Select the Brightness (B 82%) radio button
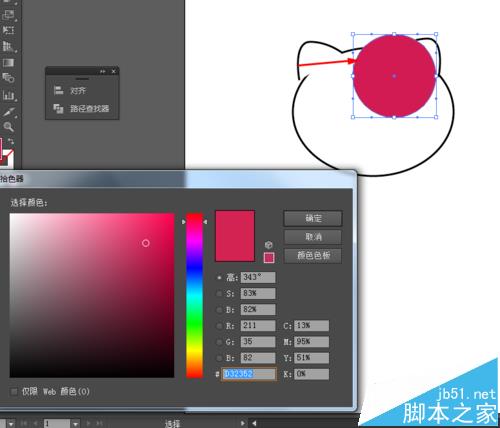The height and width of the screenshot is (428, 500). tap(219, 310)
